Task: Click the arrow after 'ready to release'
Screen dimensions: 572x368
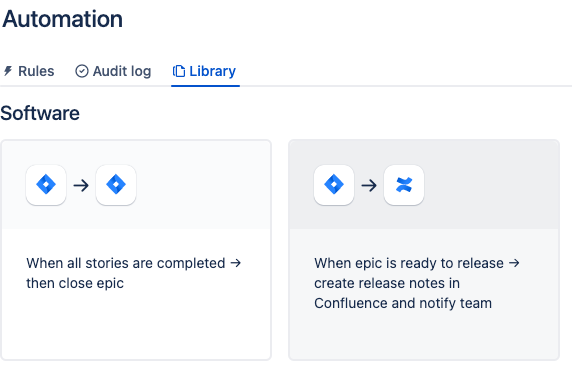Action: (514, 263)
